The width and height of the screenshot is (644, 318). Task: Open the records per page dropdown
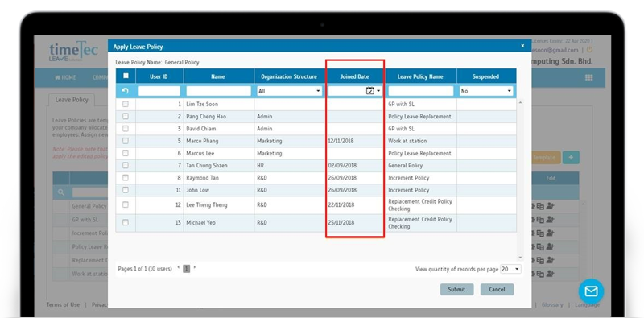coord(511,269)
